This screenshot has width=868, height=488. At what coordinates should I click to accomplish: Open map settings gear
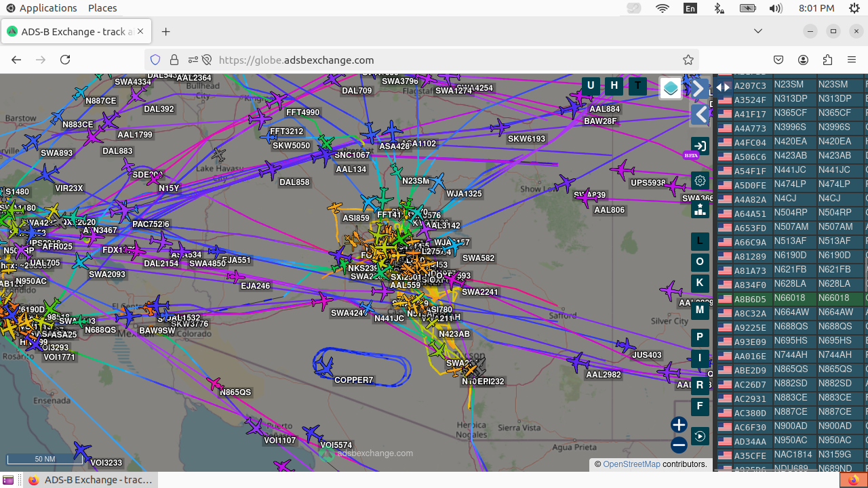pyautogui.click(x=700, y=181)
